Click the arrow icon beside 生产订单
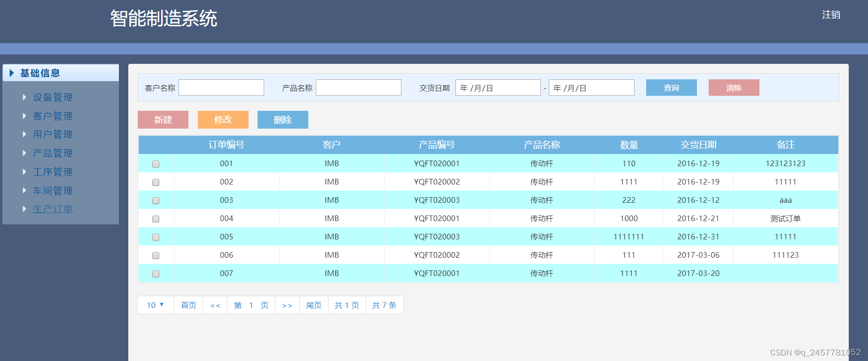The height and width of the screenshot is (361, 868). tap(24, 209)
